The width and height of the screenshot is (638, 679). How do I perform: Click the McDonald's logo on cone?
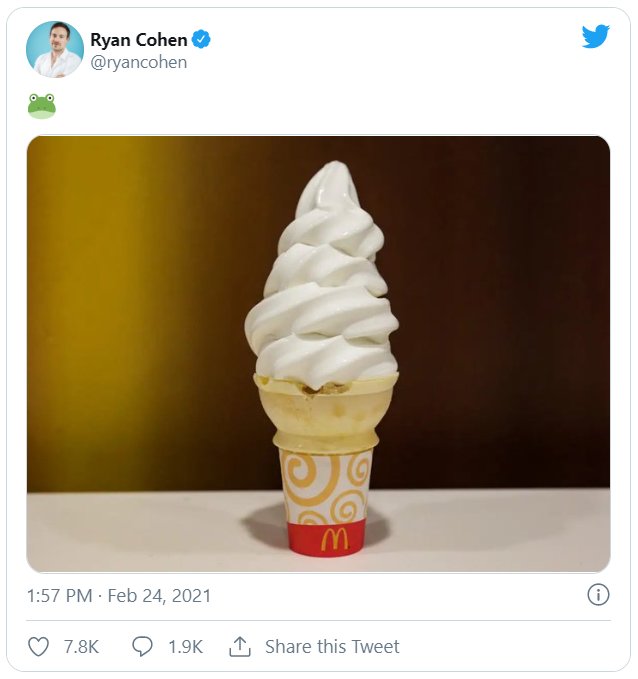[x=334, y=540]
